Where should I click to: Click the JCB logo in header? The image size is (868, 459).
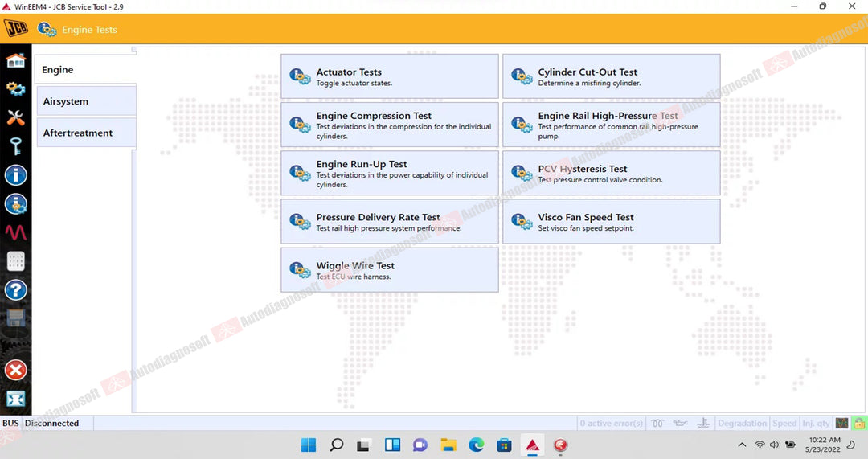15,28
